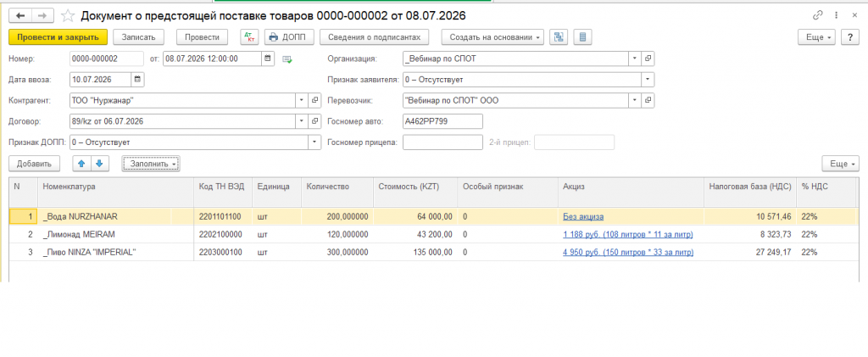Click Провести и закрыть
Screen dimensions: 868x357
coord(58,37)
